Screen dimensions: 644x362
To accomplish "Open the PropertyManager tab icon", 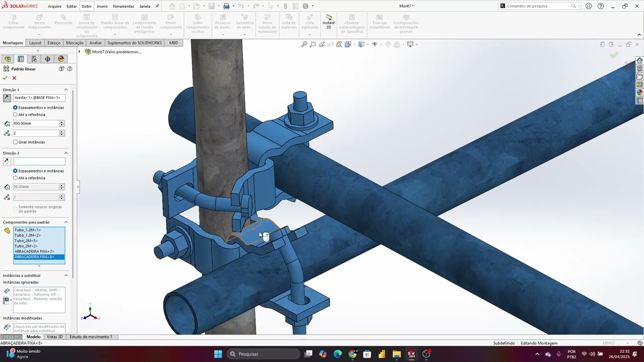I will point(21,59).
